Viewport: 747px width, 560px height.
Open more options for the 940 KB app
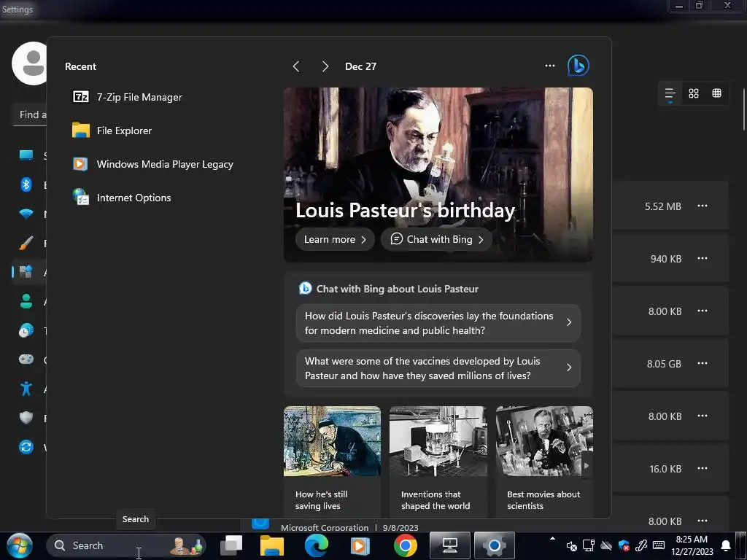pyautogui.click(x=703, y=259)
